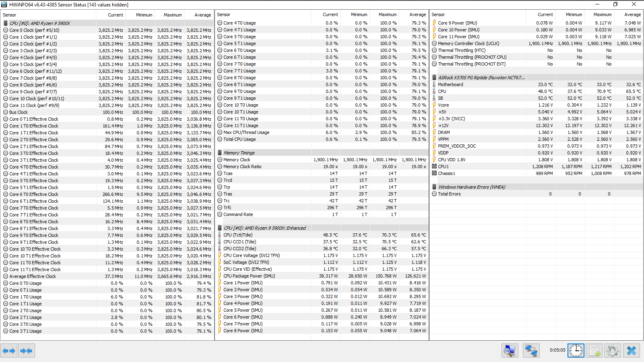The image size is (644, 362).
Task: Click the icon beside Windows Hardware Errors (WHEA)
Action: 434,187
